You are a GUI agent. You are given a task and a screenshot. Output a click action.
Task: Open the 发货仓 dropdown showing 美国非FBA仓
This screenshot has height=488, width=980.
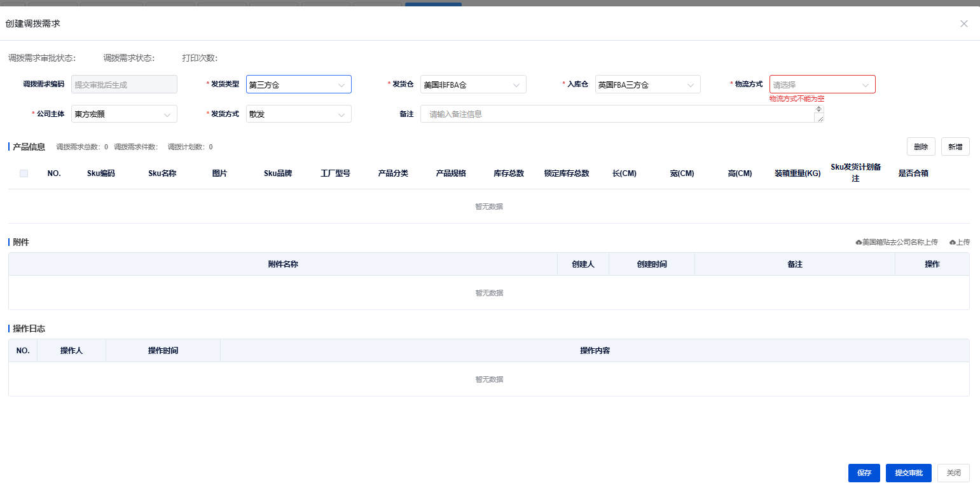pyautogui.click(x=473, y=84)
